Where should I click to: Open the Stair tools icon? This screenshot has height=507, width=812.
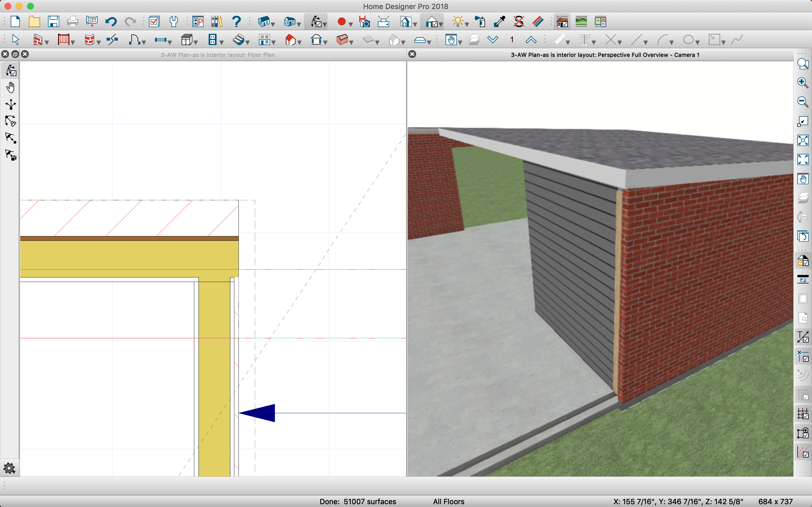[x=239, y=40]
